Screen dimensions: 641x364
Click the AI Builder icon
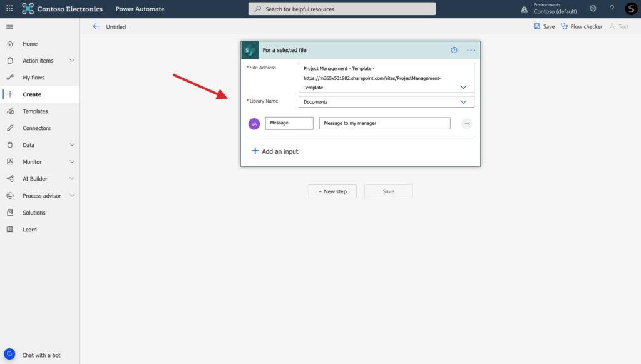point(10,178)
